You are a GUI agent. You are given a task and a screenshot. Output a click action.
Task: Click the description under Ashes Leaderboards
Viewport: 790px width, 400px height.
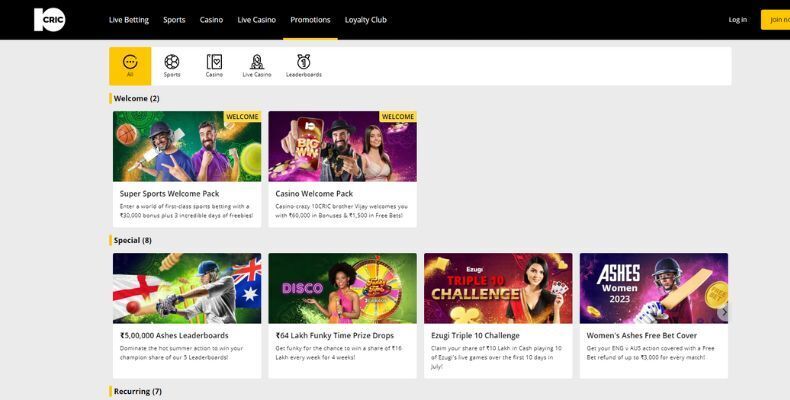[181, 353]
